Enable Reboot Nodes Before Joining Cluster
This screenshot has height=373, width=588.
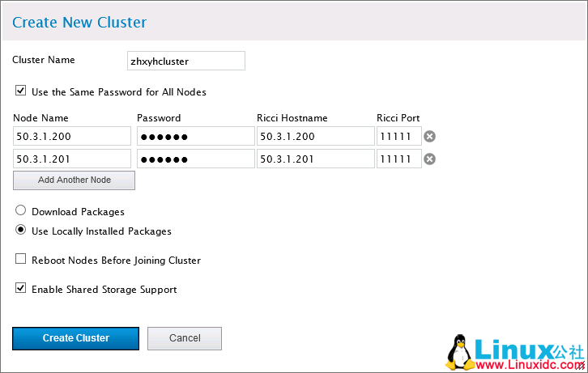click(x=20, y=259)
